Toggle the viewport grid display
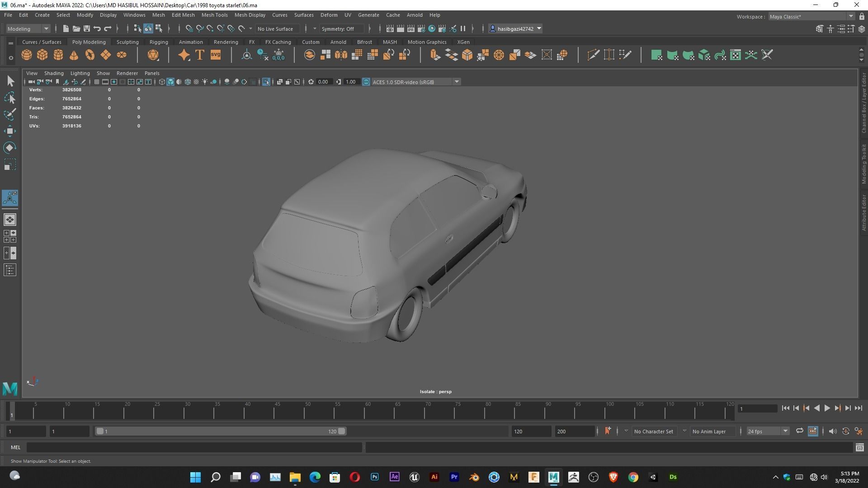The width and height of the screenshot is (868, 488). (x=96, y=82)
